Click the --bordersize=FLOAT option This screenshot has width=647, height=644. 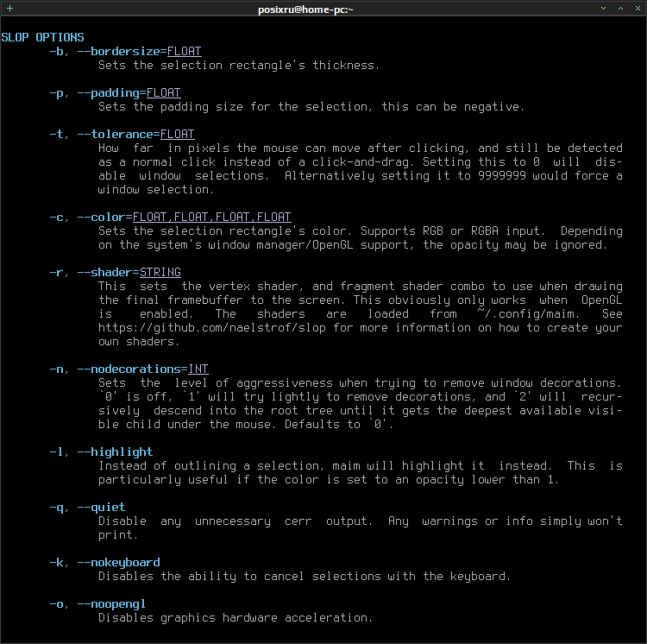pos(140,52)
